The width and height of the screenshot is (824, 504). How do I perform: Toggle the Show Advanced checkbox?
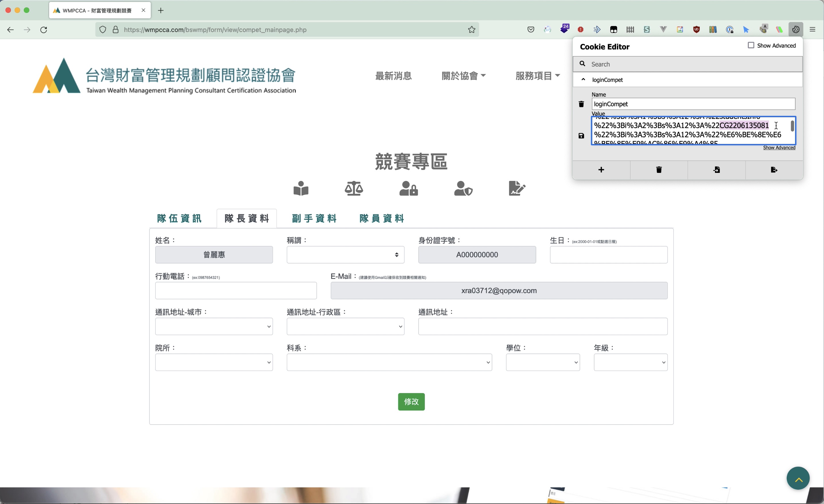tap(751, 45)
